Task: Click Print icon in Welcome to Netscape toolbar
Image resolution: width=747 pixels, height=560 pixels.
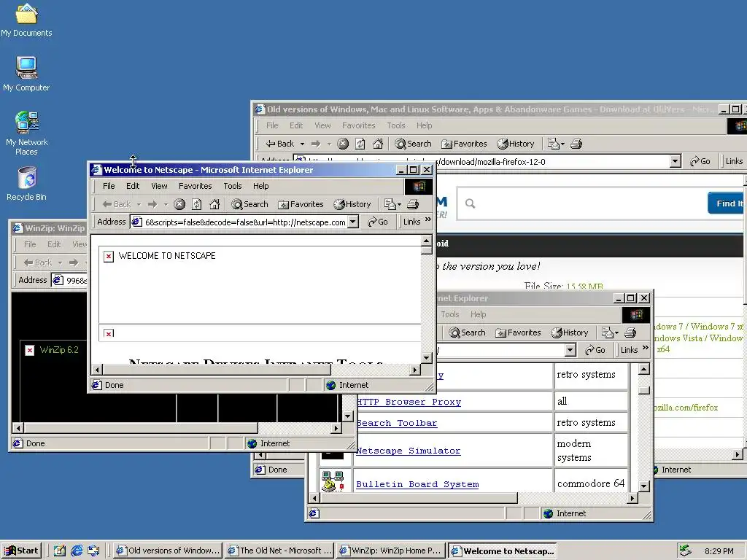Action: point(413,204)
